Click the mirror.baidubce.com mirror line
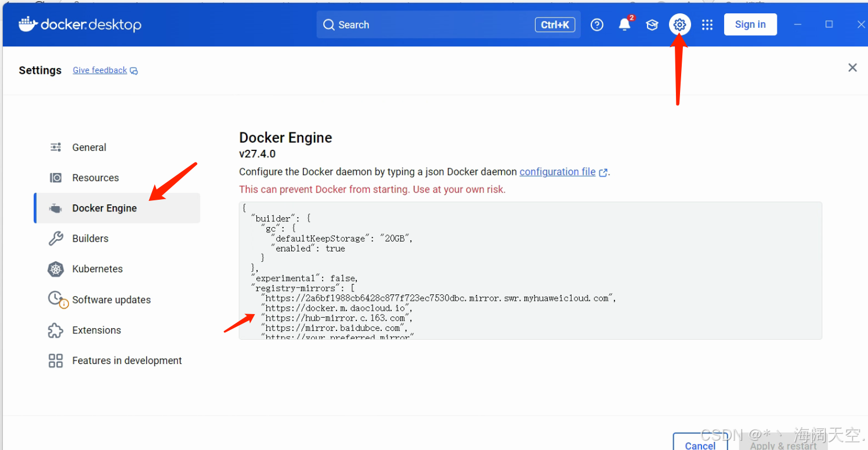 [x=334, y=327]
